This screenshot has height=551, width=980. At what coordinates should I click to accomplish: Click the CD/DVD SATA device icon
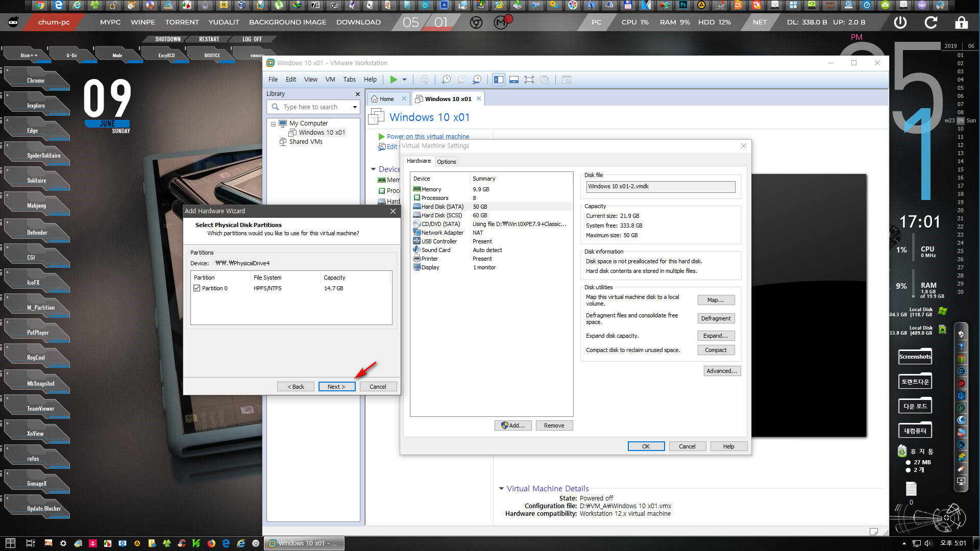(416, 223)
